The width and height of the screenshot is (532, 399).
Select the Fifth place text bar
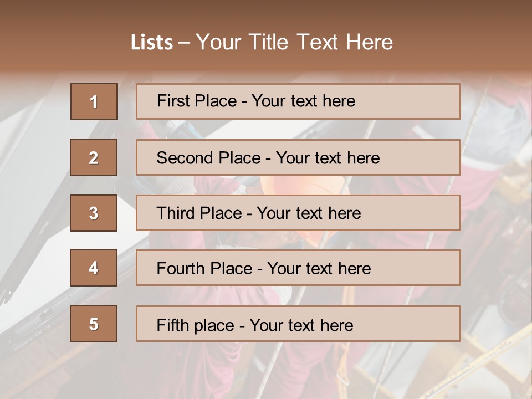298,324
